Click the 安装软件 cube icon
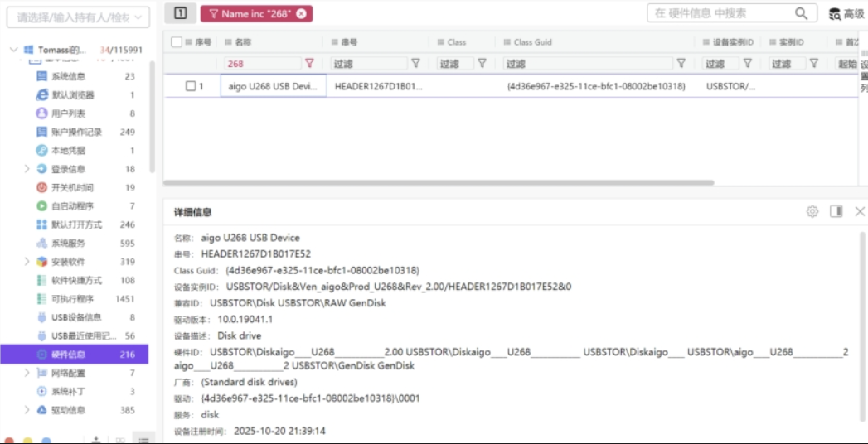The height and width of the screenshot is (444, 868). [41, 262]
